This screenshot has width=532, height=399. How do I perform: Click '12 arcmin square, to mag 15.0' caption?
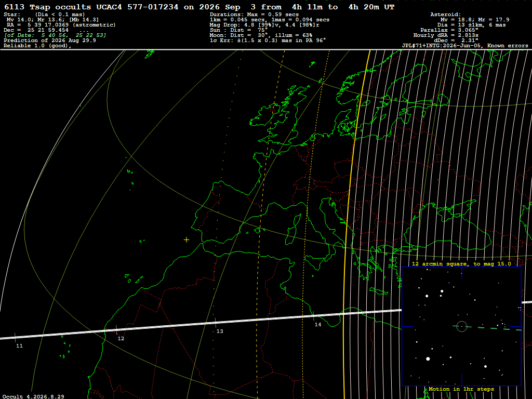(x=461, y=263)
